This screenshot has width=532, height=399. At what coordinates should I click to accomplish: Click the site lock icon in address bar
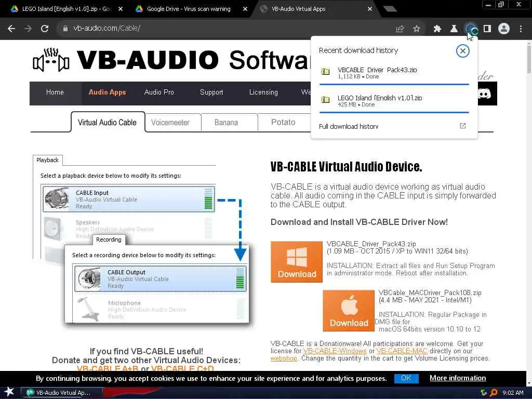pyautogui.click(x=65, y=29)
